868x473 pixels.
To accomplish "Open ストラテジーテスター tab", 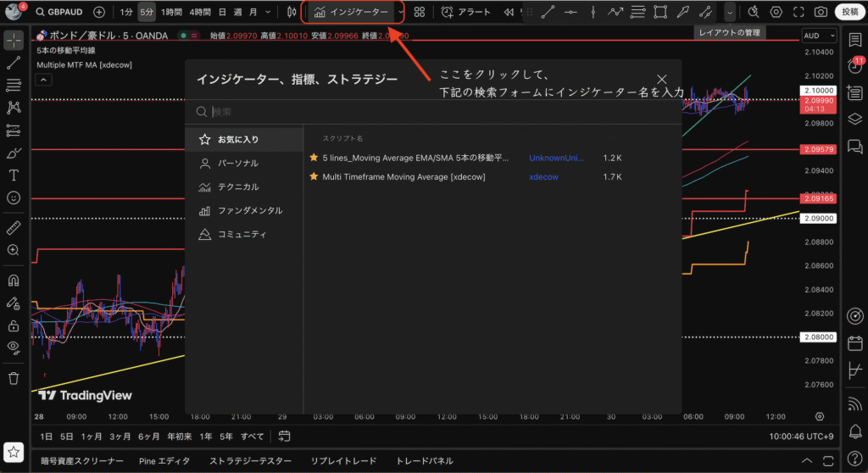I will (x=250, y=461).
